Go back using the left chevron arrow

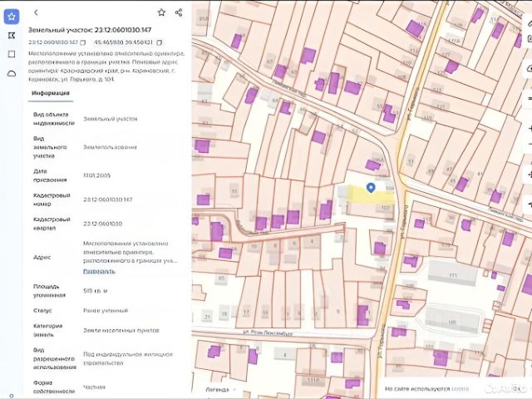click(36, 12)
